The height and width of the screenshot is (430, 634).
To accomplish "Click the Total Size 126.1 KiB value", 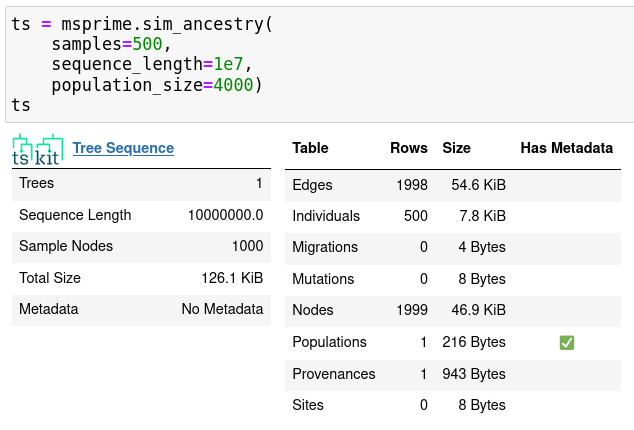I will pyautogui.click(x=232, y=279).
